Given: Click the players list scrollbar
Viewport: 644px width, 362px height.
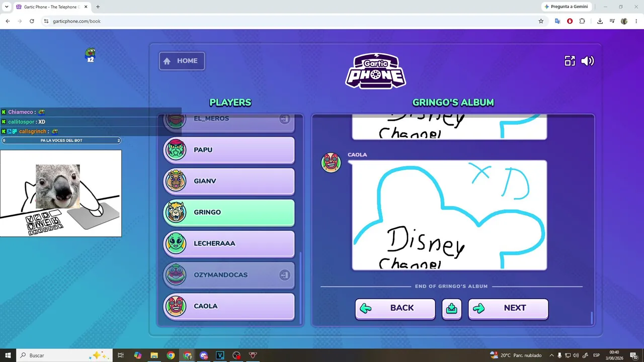Looking at the screenshot, I should tap(300, 288).
